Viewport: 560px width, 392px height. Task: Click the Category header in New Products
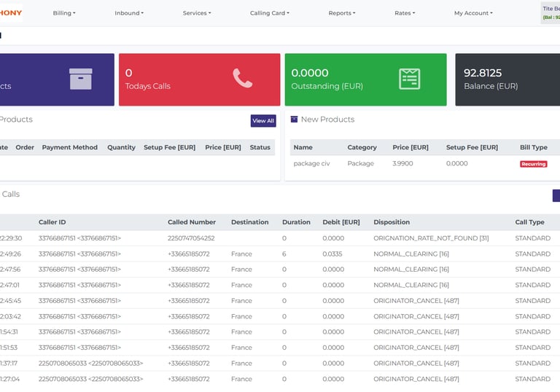click(362, 147)
